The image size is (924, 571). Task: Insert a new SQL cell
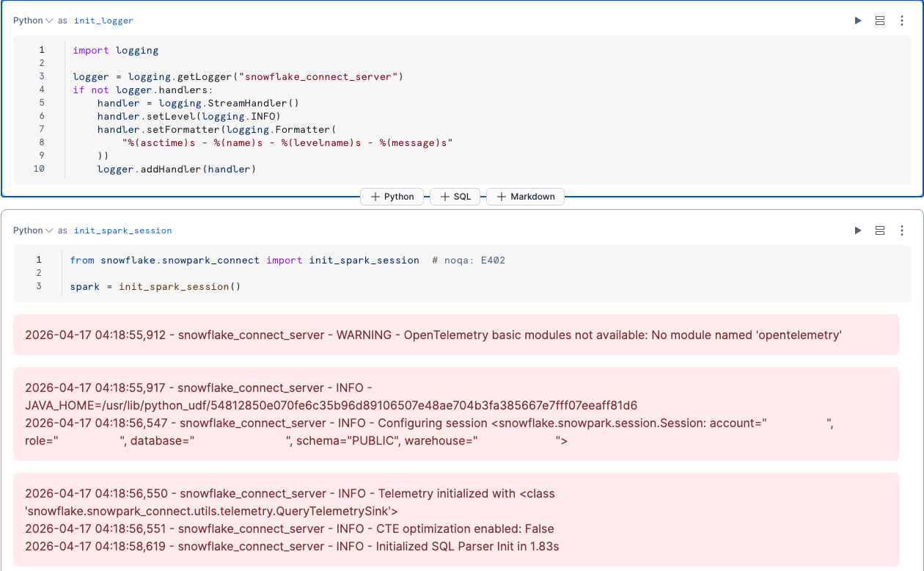point(455,197)
